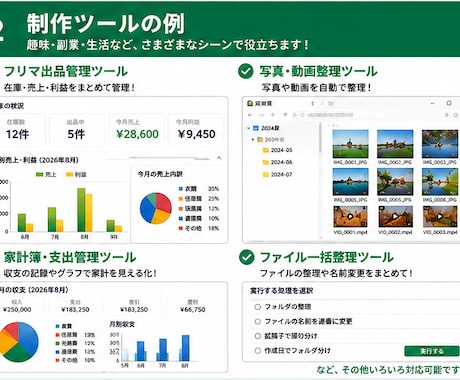This screenshot has height=380, width=460.
Task: Open the 2024-07 folder in the tree
Action: coord(281,174)
